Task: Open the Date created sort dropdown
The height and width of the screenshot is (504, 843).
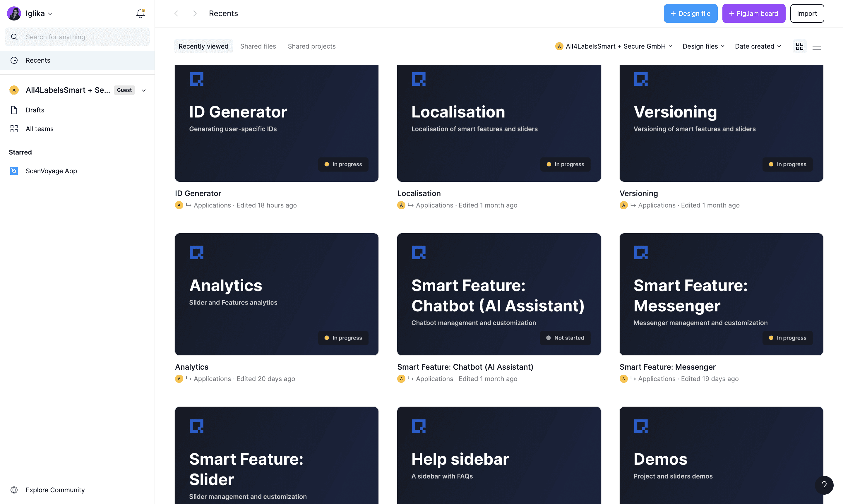Action: coord(758,46)
